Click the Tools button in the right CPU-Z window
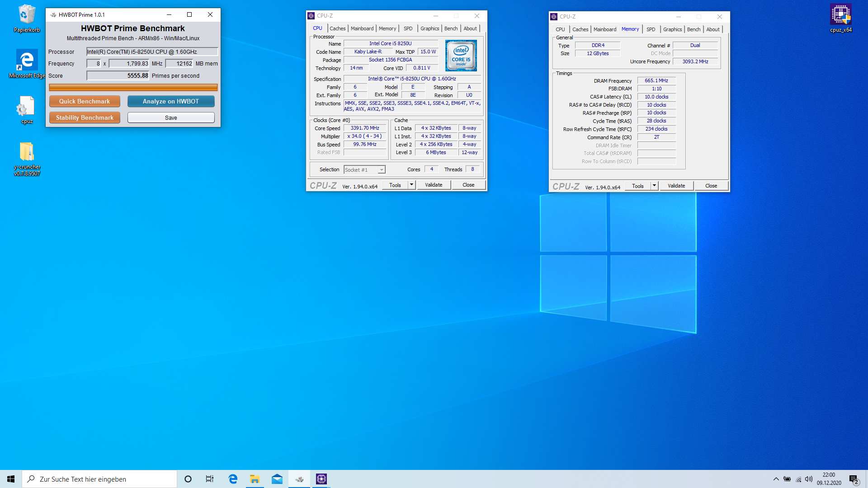This screenshot has width=868, height=488. click(638, 186)
